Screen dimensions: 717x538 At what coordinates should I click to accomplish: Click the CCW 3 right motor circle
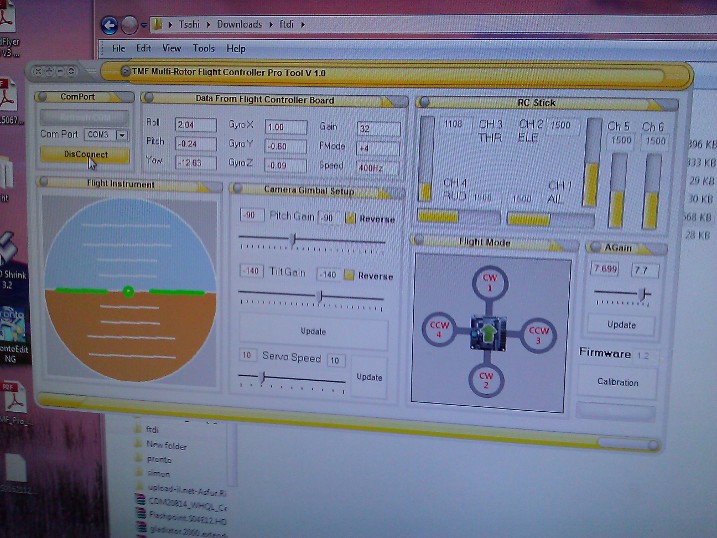(538, 336)
